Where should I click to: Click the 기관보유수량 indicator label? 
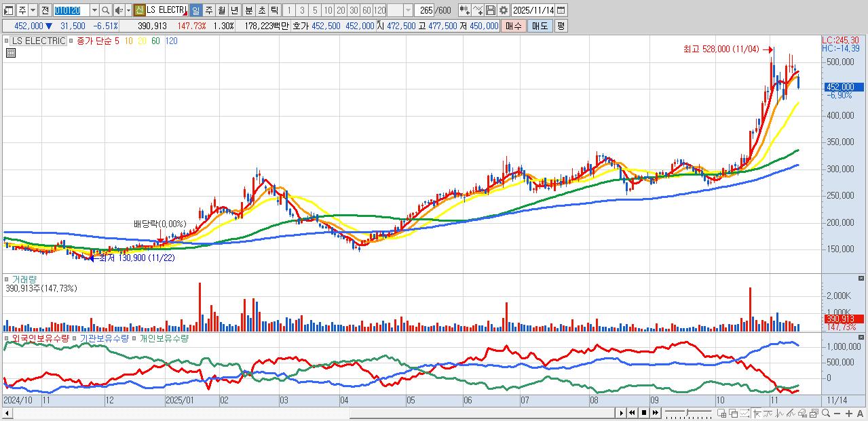[x=104, y=338]
